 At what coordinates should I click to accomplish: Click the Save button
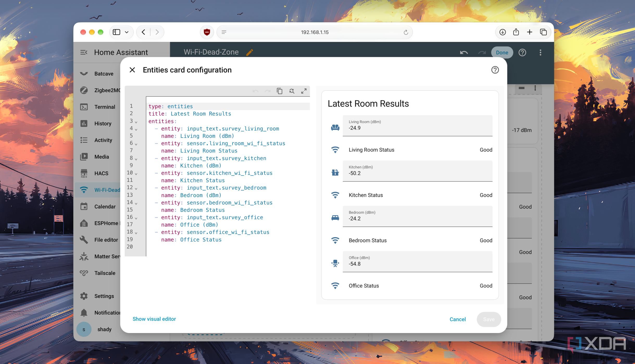coord(489,319)
